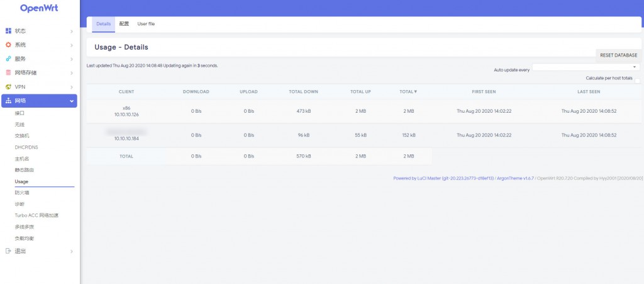Screen dimensions: 644x284
Task: Expand the 系统 menu chevron
Action: (x=72, y=45)
